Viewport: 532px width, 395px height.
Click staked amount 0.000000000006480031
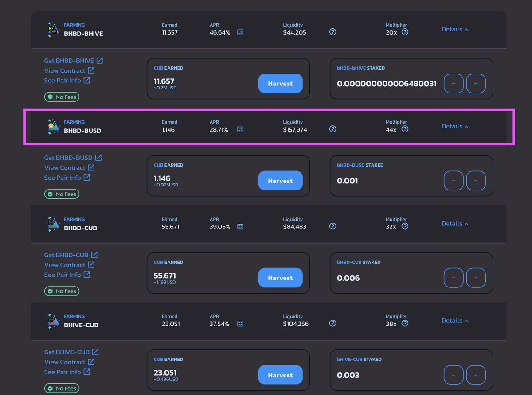coord(387,84)
